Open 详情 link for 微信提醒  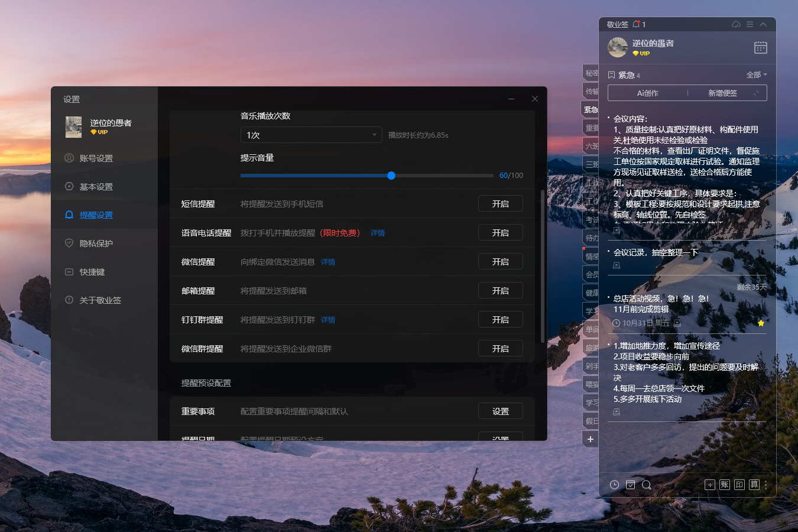click(328, 262)
